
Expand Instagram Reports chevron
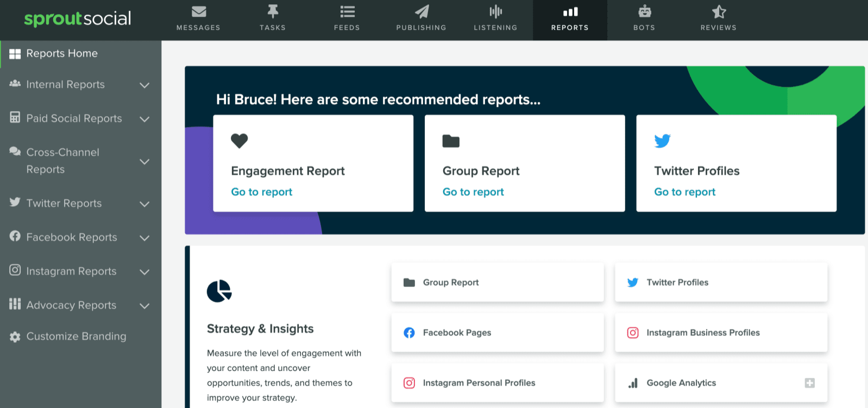(144, 272)
